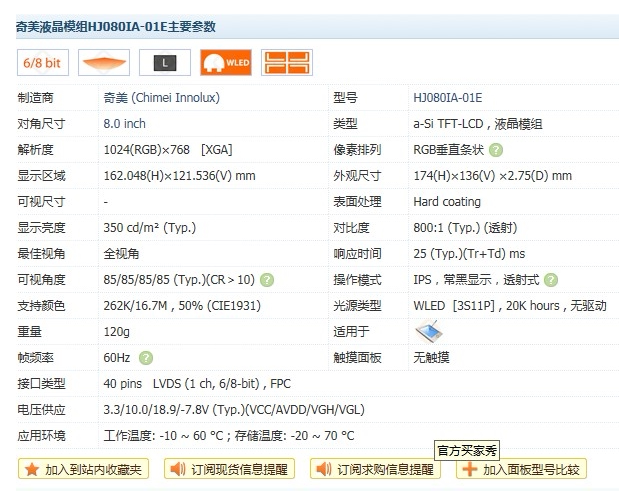Select brightness value 350 cd/m² (Typ.)
The width and height of the screenshot is (619, 491).
point(150,228)
